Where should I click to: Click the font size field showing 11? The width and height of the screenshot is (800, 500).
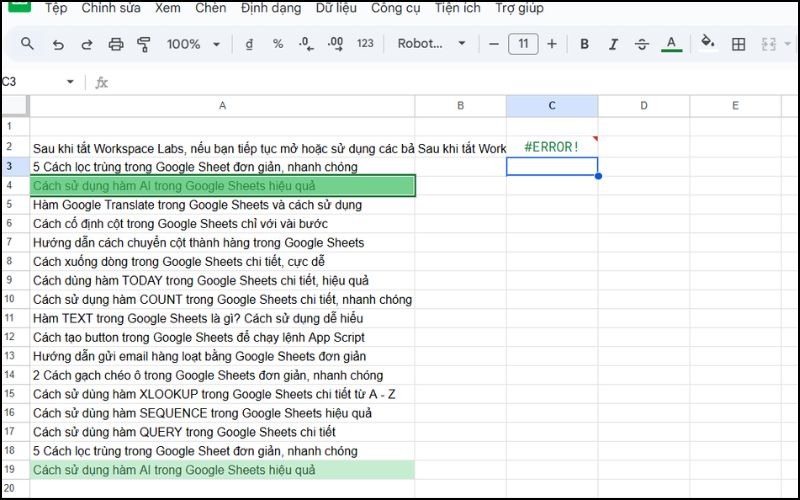tap(523, 44)
